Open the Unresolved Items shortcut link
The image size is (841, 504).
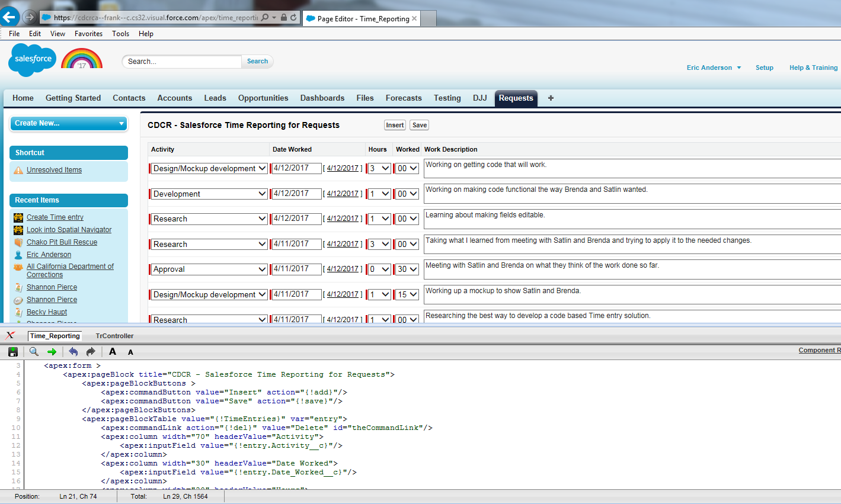(54, 170)
